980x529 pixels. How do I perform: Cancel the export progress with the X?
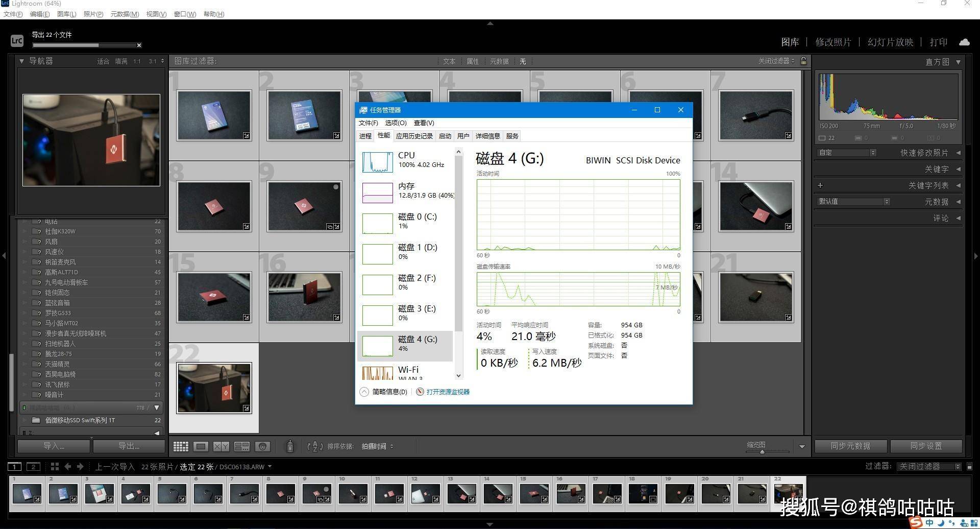139,45
